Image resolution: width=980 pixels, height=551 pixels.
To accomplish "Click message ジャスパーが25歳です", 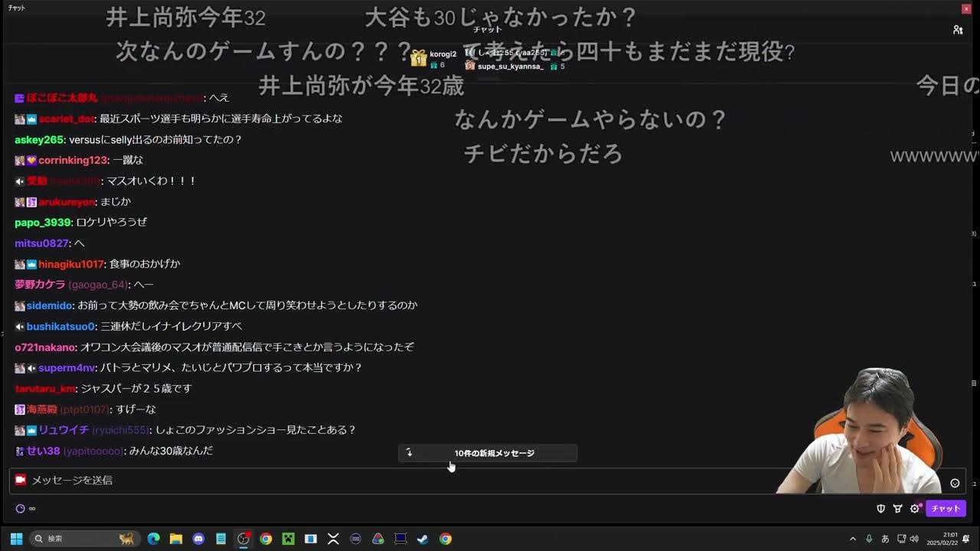I will [136, 389].
